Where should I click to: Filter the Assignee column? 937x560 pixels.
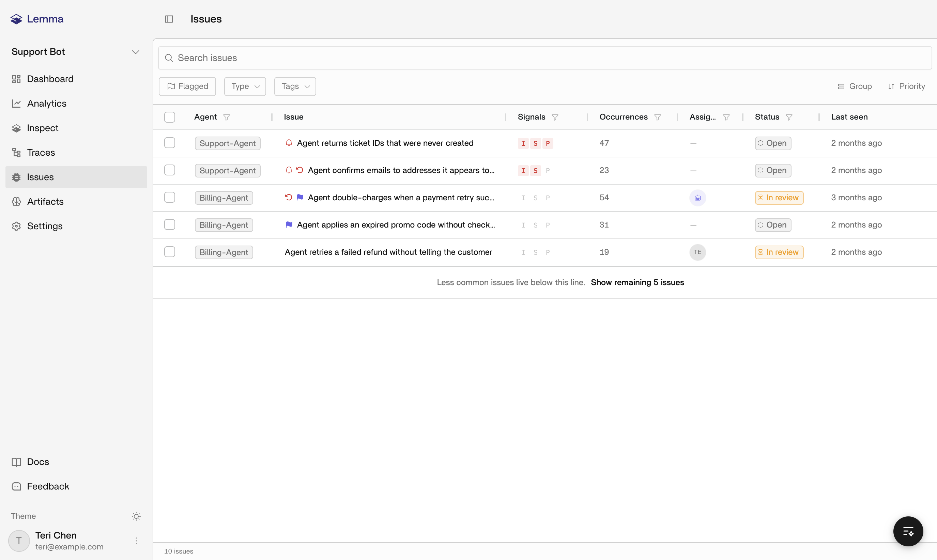(x=726, y=118)
